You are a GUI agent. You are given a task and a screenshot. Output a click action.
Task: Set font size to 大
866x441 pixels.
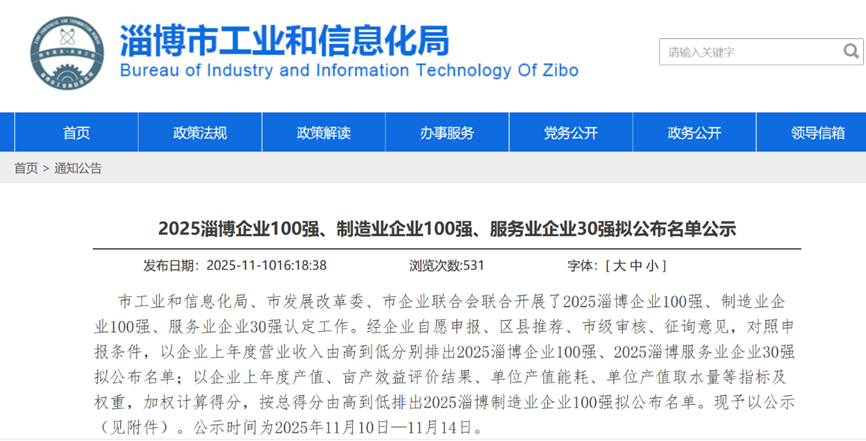click(619, 266)
